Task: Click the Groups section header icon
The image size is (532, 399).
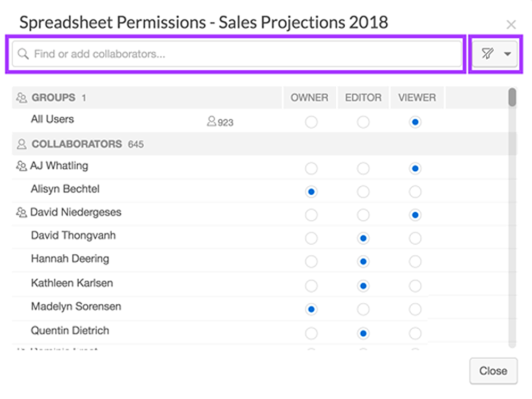Action: pyautogui.click(x=21, y=97)
